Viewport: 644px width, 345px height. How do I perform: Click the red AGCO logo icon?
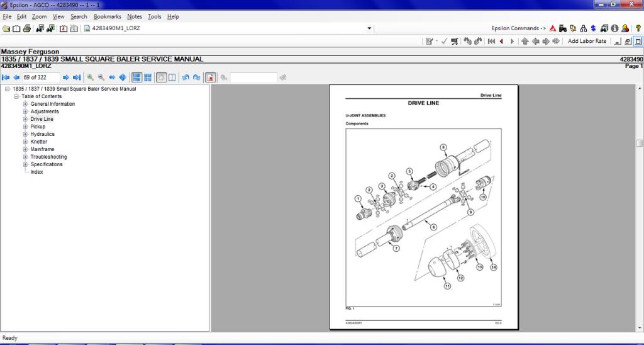click(553, 28)
